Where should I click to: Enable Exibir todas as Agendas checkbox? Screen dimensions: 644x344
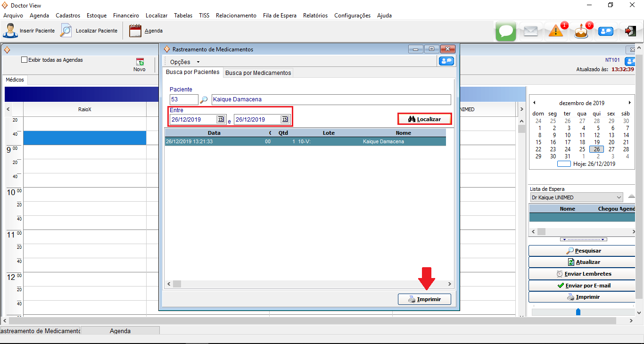pos(25,60)
